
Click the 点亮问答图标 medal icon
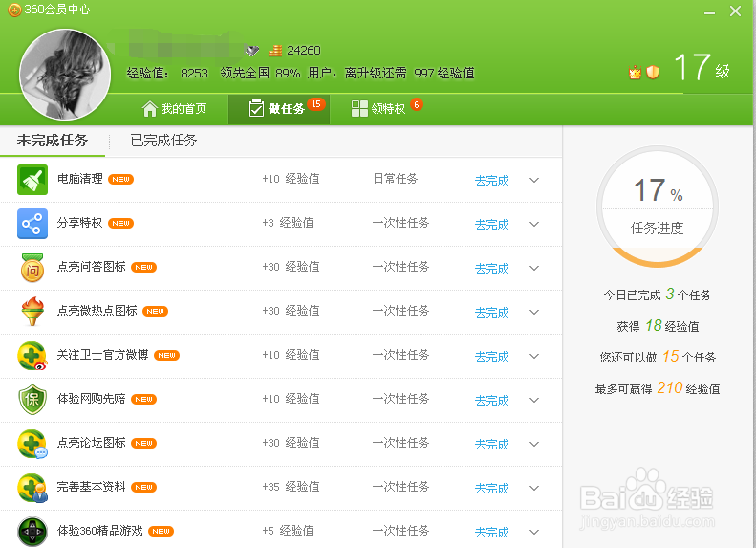32,268
